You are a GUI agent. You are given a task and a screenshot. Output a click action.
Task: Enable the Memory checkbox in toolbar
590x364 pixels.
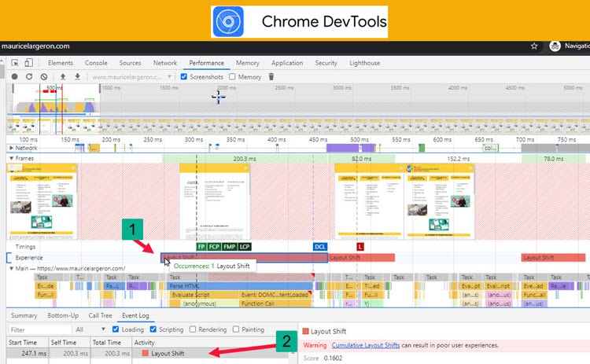(232, 77)
